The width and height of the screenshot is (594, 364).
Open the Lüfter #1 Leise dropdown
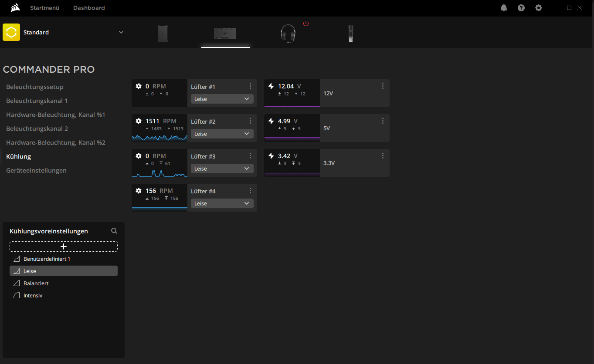coord(222,99)
